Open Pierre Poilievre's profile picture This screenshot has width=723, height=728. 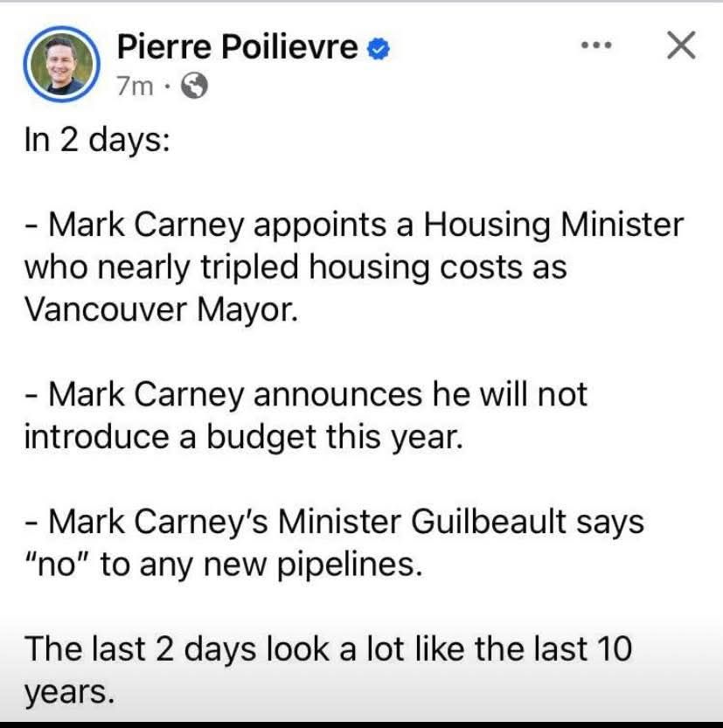pyautogui.click(x=62, y=64)
